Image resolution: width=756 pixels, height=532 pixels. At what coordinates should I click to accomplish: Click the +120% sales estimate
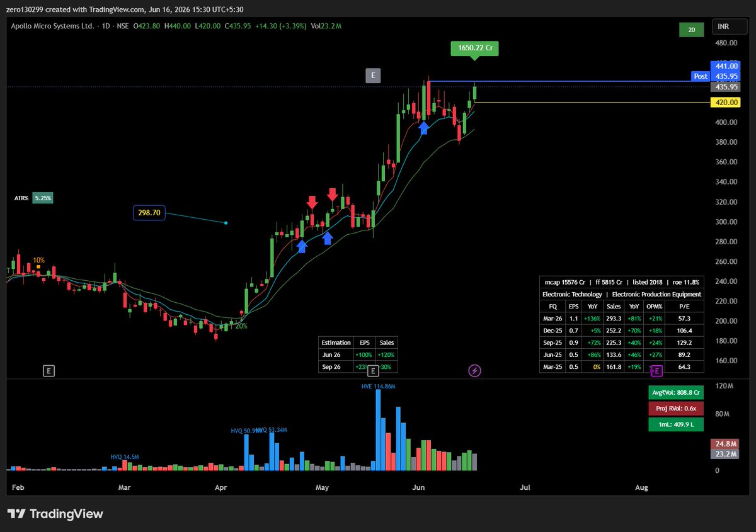click(x=386, y=355)
